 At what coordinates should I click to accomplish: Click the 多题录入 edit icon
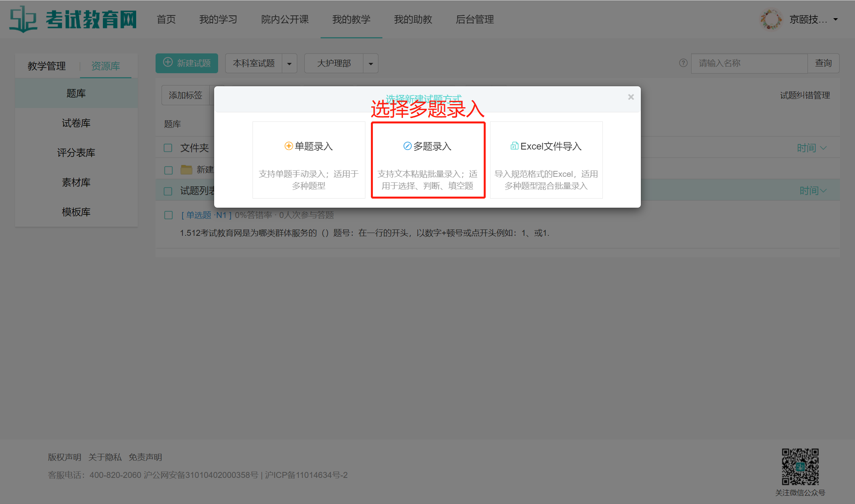pyautogui.click(x=407, y=146)
